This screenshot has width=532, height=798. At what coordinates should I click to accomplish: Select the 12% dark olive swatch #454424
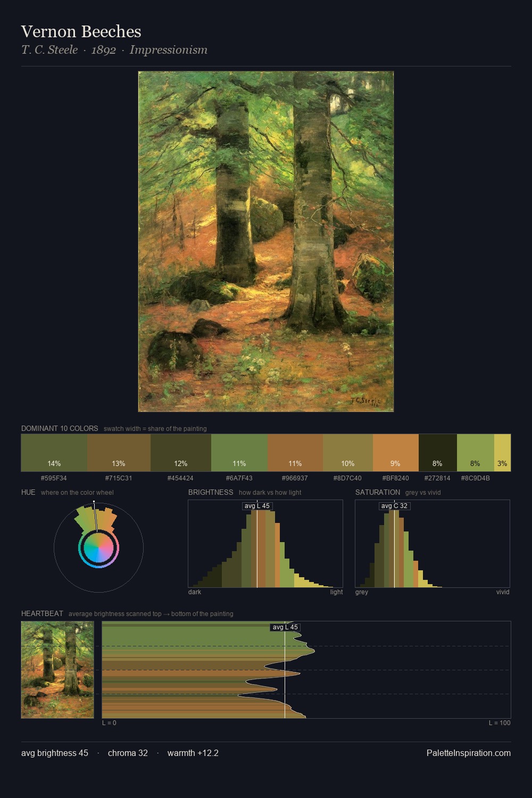[x=181, y=453]
